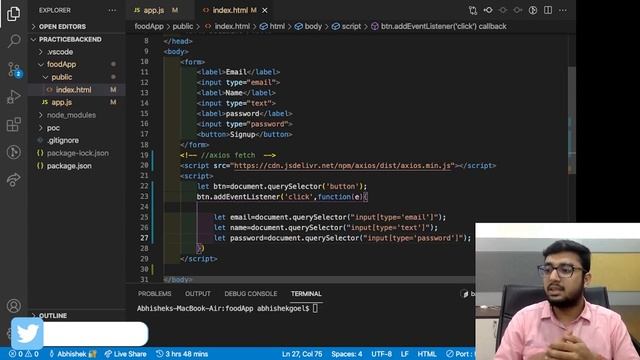Click in the terminal prompt line
This screenshot has width=640, height=360.
(227, 308)
